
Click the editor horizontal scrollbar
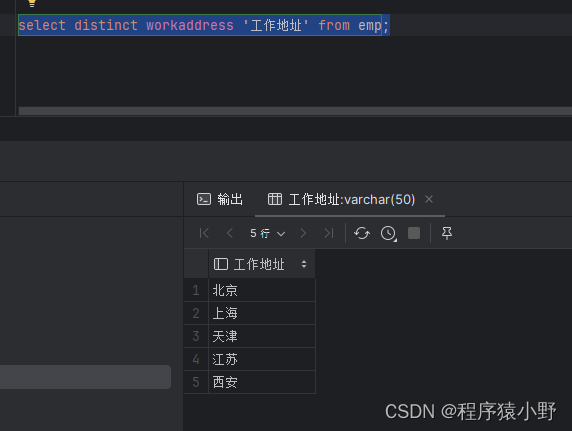point(295,111)
